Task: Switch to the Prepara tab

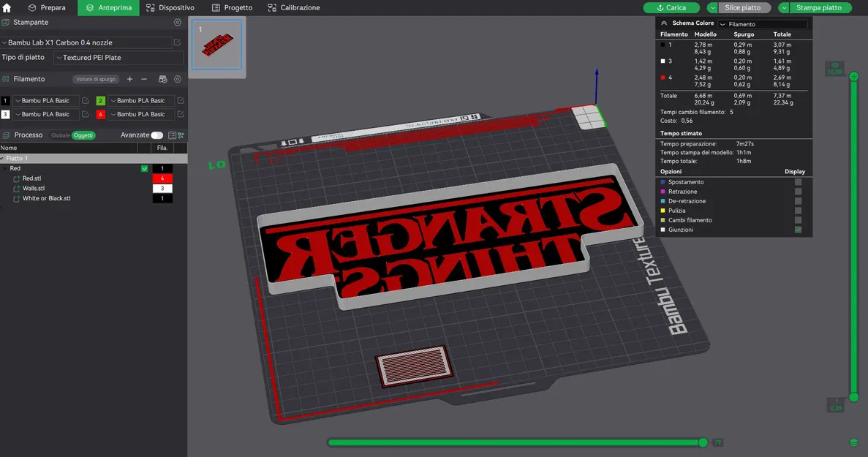Action: point(47,8)
